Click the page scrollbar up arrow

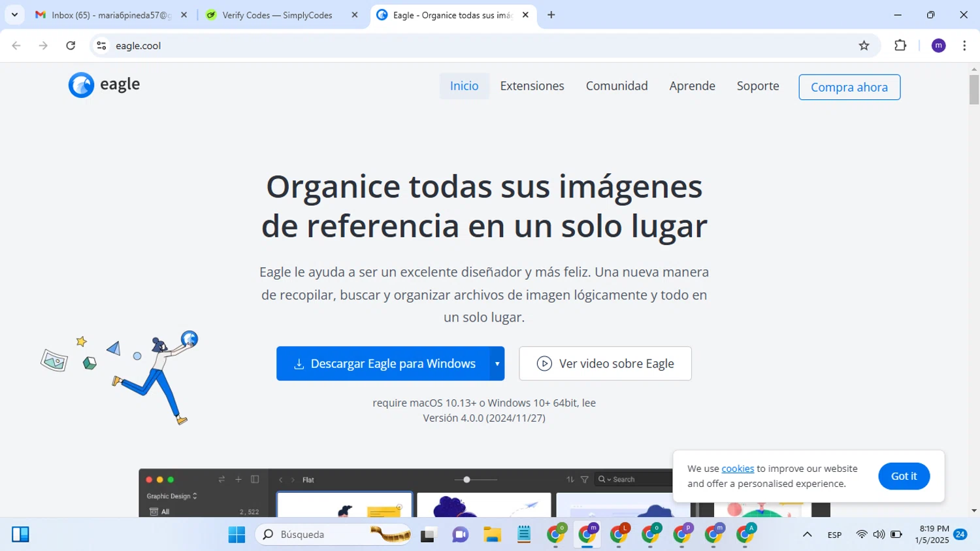pos(974,69)
